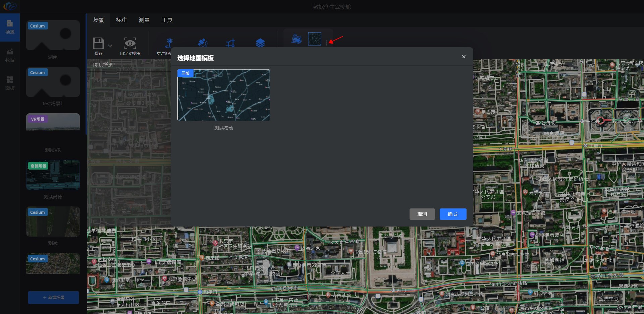This screenshot has width=644, height=314.
Task: Open the stacked layers icon
Action: pyautogui.click(x=260, y=43)
